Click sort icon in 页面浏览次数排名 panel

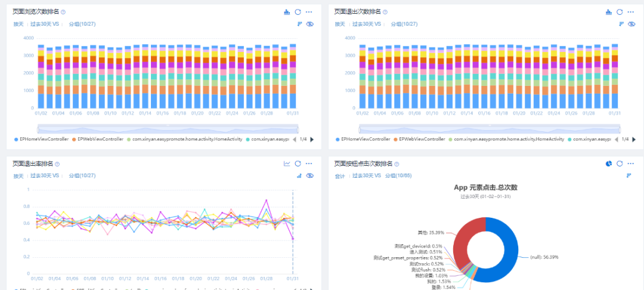click(x=299, y=24)
